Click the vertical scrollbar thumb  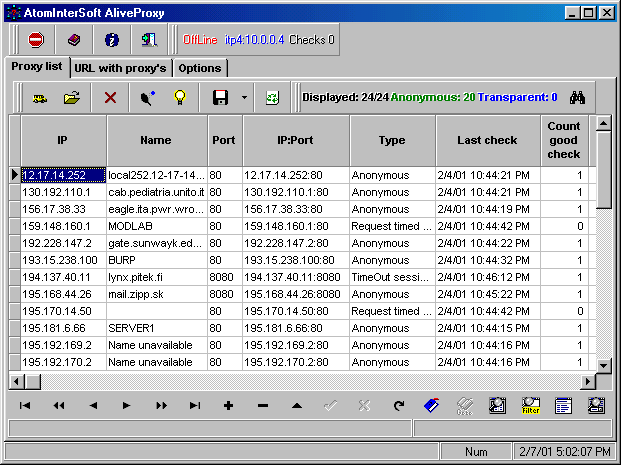tap(604, 170)
